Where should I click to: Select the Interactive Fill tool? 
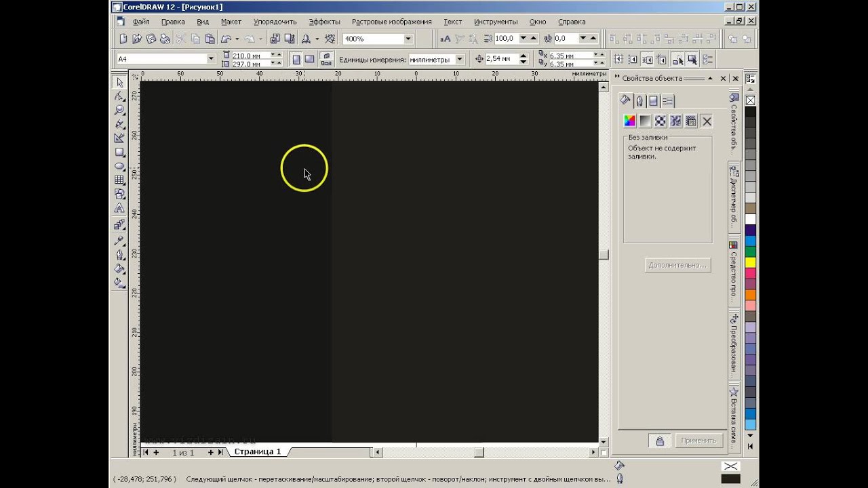(119, 283)
